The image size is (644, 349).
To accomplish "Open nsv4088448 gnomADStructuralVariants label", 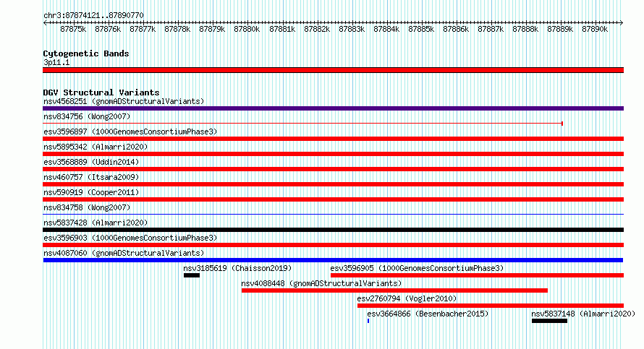I will click(x=321, y=284).
